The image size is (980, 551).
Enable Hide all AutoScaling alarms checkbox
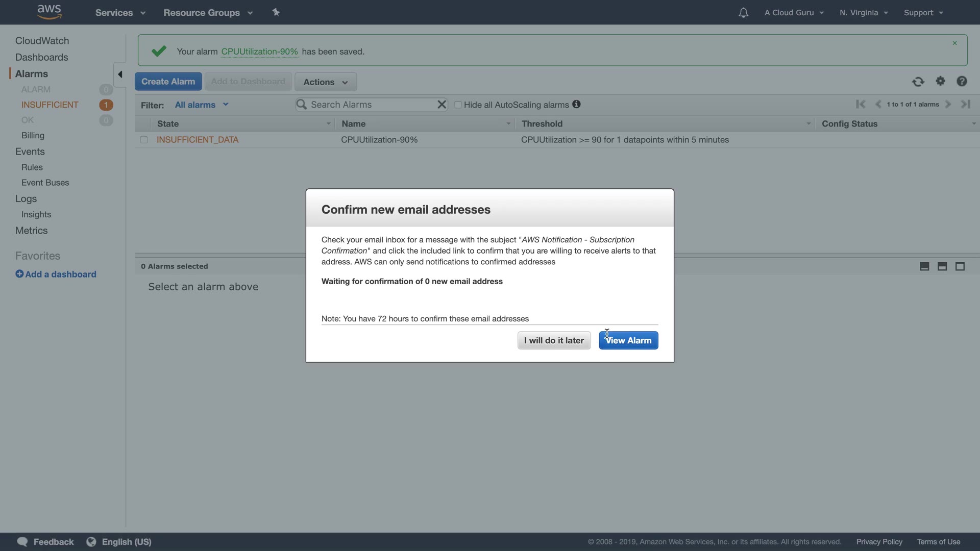point(458,105)
